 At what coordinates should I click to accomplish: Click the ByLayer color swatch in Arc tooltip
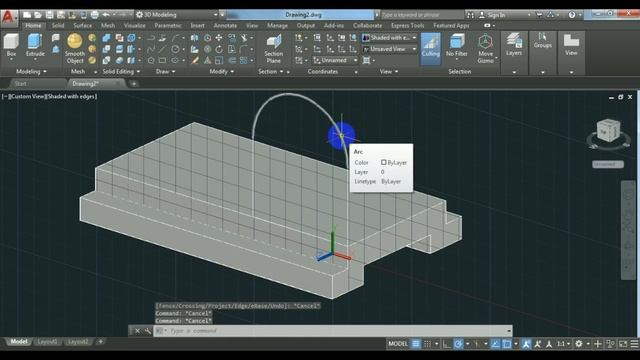pyautogui.click(x=383, y=162)
